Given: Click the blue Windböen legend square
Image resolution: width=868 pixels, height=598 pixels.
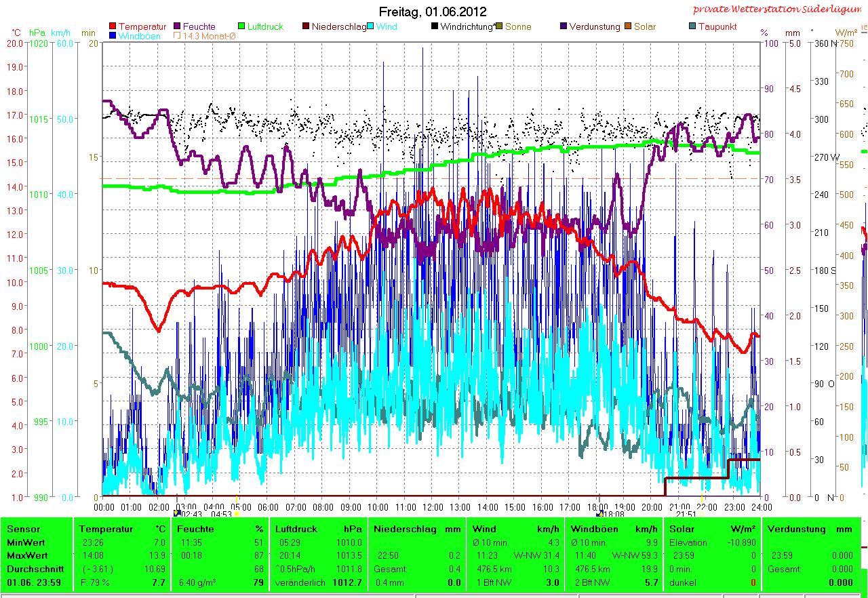Looking at the screenshot, I should [113, 36].
